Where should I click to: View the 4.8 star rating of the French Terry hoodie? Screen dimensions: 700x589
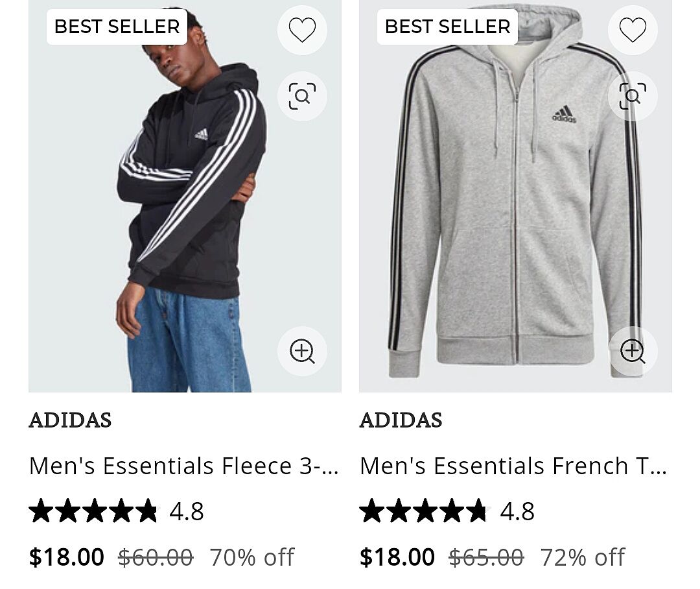447,511
